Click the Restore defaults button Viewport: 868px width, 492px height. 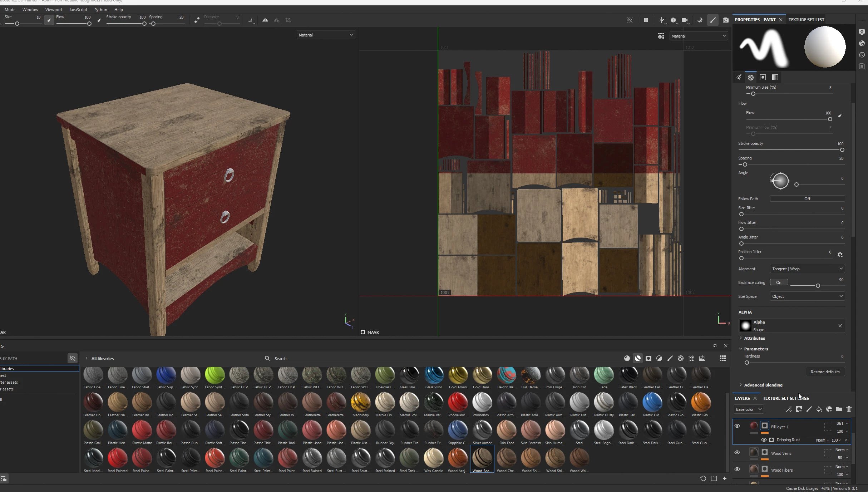tap(825, 372)
